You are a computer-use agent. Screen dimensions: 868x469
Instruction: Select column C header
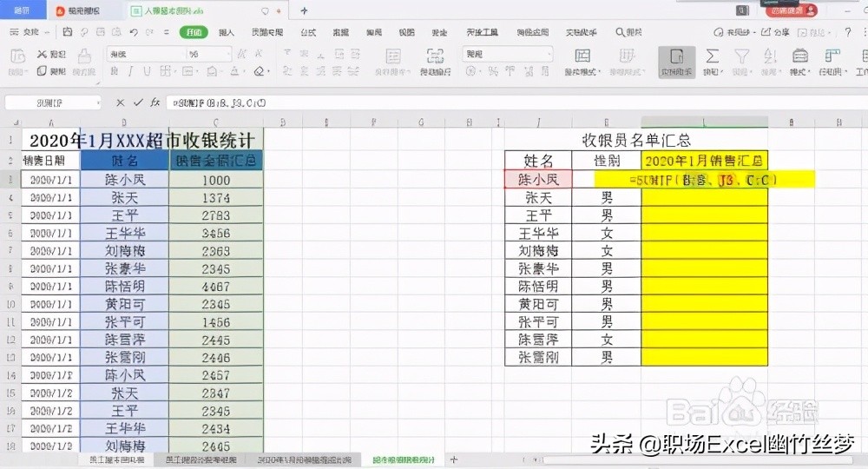[x=216, y=122]
